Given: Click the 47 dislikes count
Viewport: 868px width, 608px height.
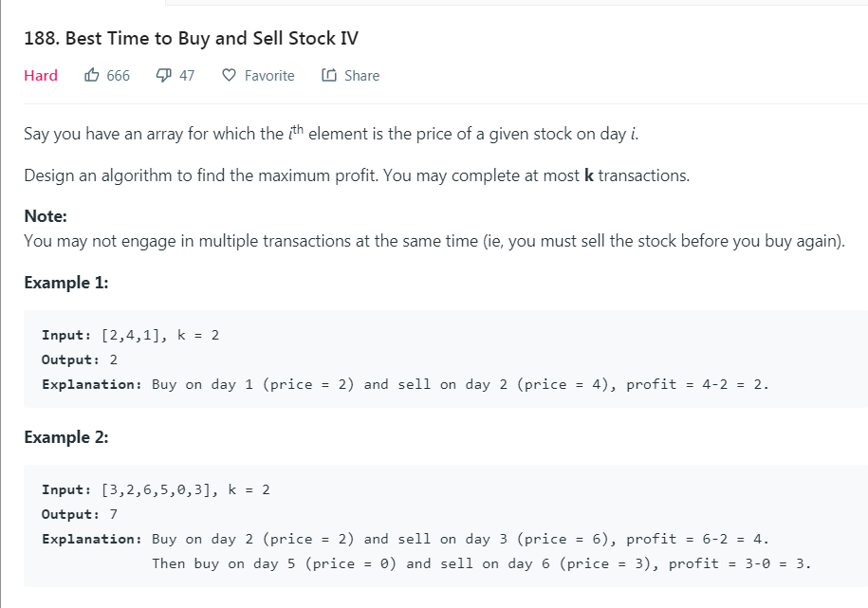Looking at the screenshot, I should coord(187,76).
